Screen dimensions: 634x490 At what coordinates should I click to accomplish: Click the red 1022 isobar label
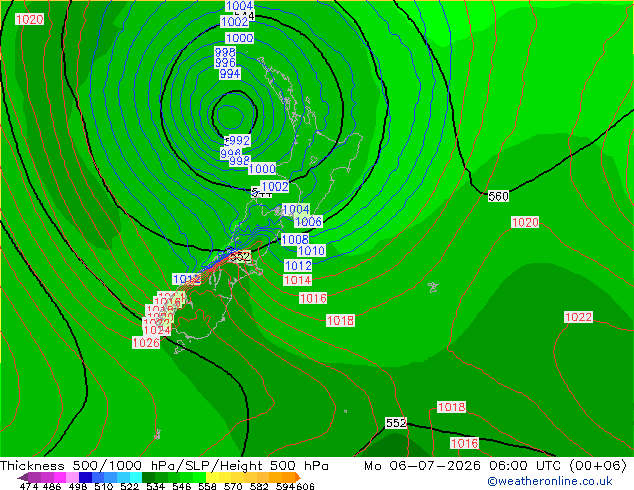click(578, 317)
